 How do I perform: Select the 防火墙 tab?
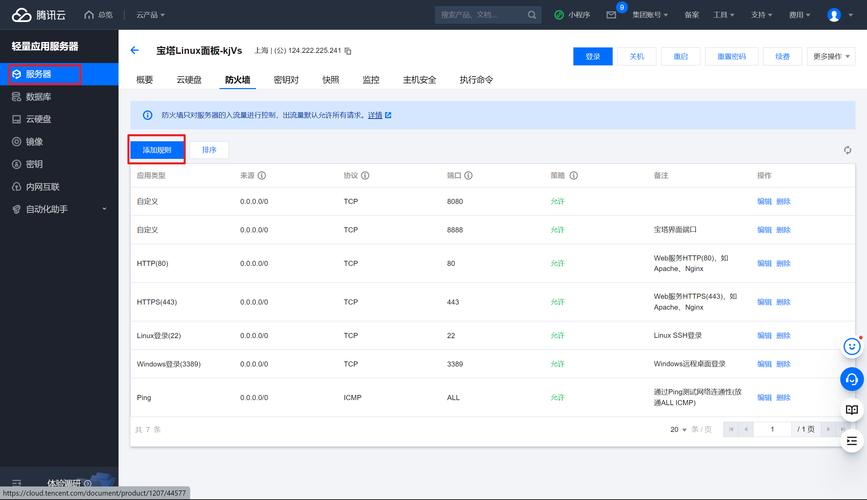[x=237, y=80]
